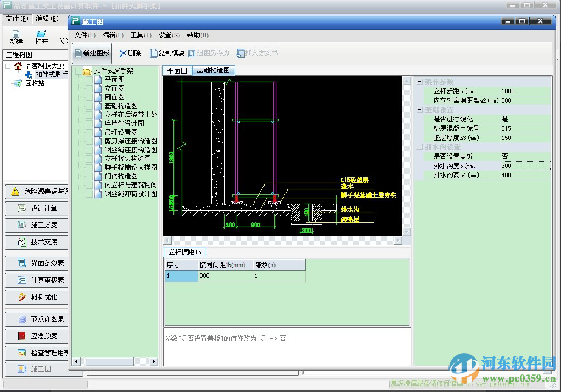This screenshot has width=561, height=392.
Task: Open 编辑(E) menu in 施工图 window
Action: coord(113,35)
